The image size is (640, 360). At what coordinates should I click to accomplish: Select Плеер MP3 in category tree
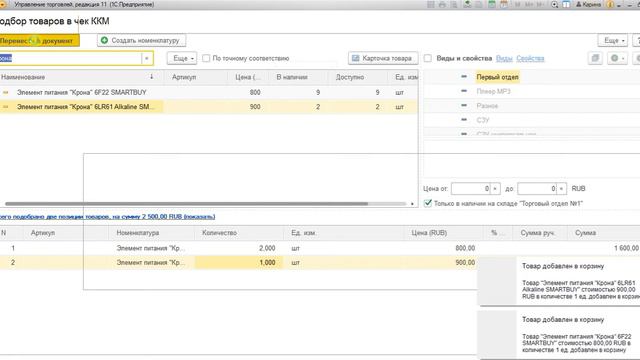[493, 91]
